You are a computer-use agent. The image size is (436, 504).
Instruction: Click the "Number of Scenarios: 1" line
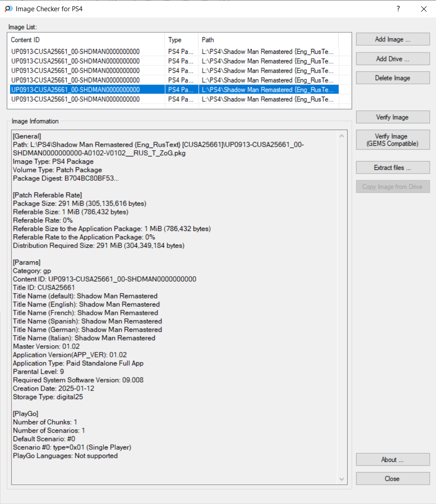(49, 431)
